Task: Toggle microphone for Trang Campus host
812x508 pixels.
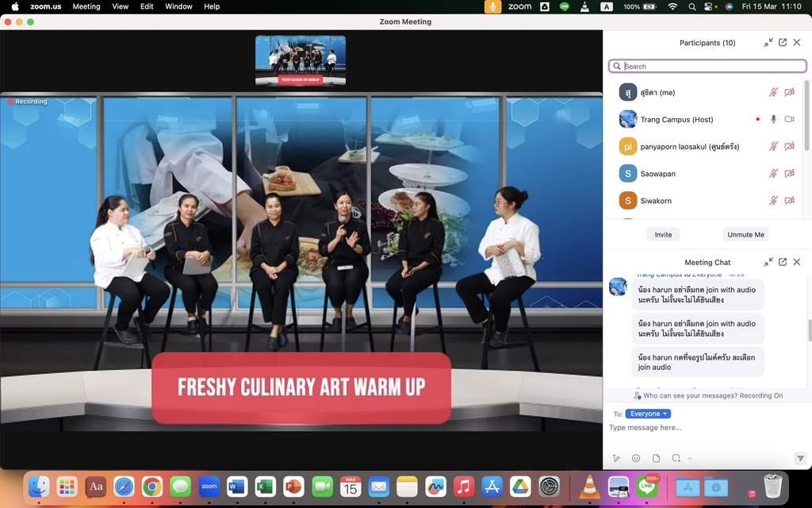Action: tap(773, 119)
